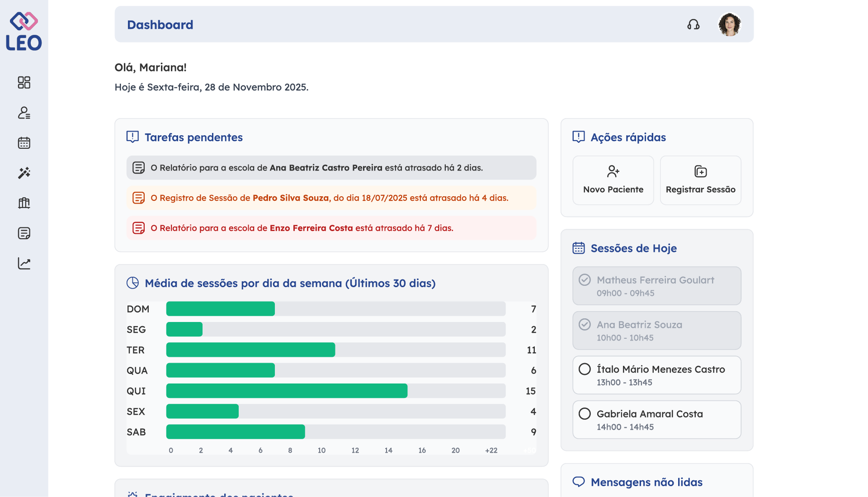Open Pedro Silva Souza overdue session task
868x497 pixels.
coord(331,198)
